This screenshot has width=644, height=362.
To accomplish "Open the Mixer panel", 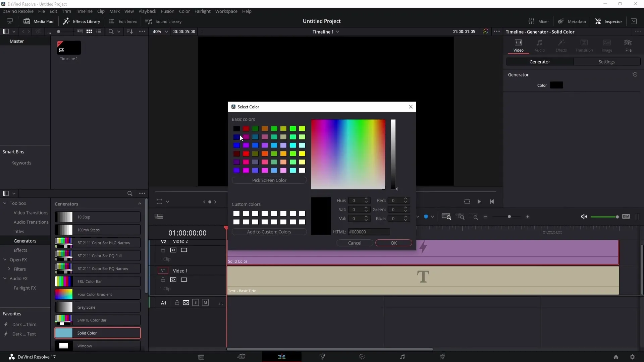I will [539, 21].
